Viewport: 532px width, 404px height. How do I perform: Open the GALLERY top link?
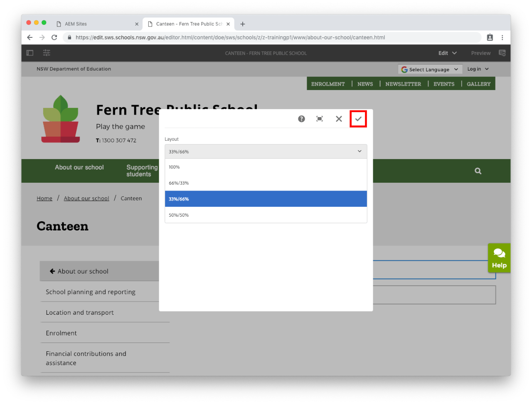[479, 84]
